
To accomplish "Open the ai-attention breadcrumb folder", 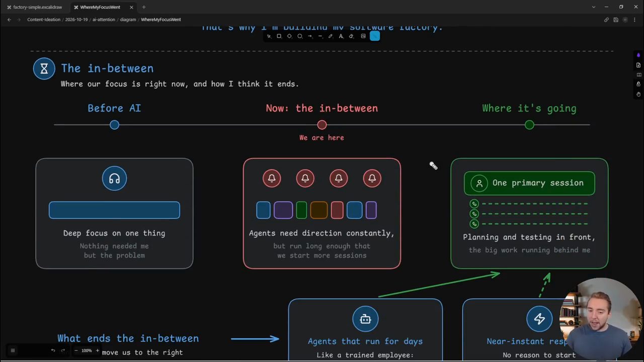I will pos(104,20).
